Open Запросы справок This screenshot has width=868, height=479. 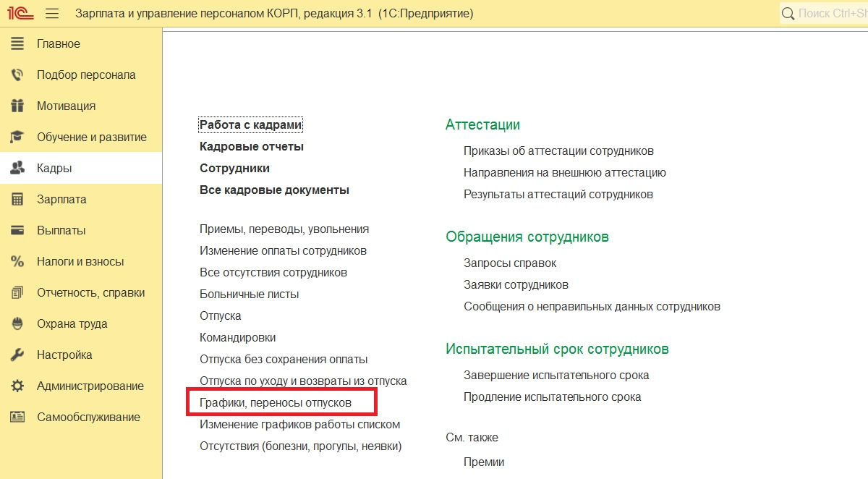[x=510, y=263]
